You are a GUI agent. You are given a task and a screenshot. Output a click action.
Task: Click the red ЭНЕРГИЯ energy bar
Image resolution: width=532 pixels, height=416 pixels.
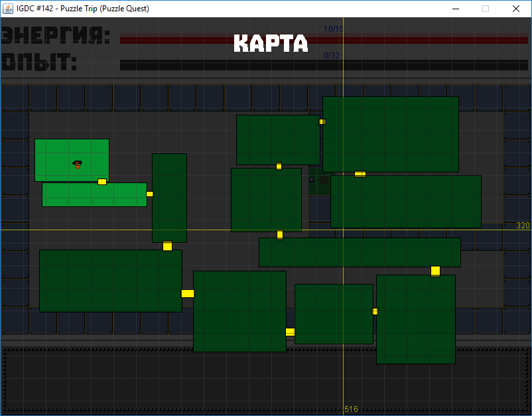324,40
